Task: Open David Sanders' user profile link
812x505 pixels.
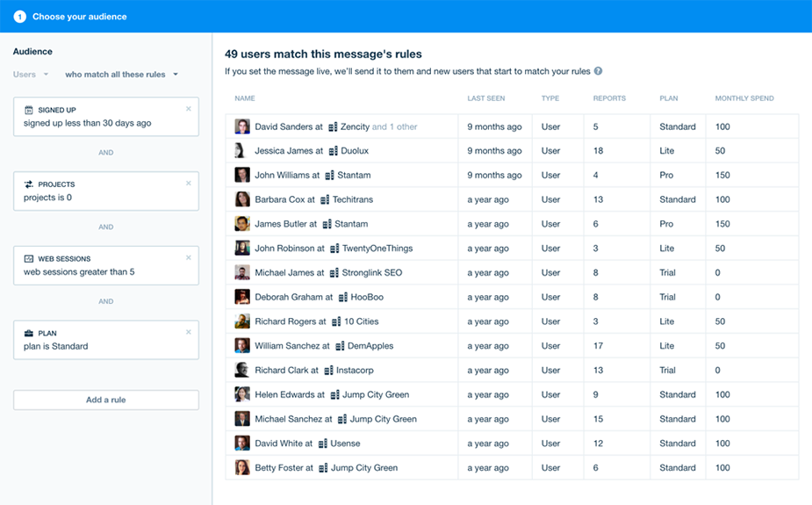Action: (284, 126)
